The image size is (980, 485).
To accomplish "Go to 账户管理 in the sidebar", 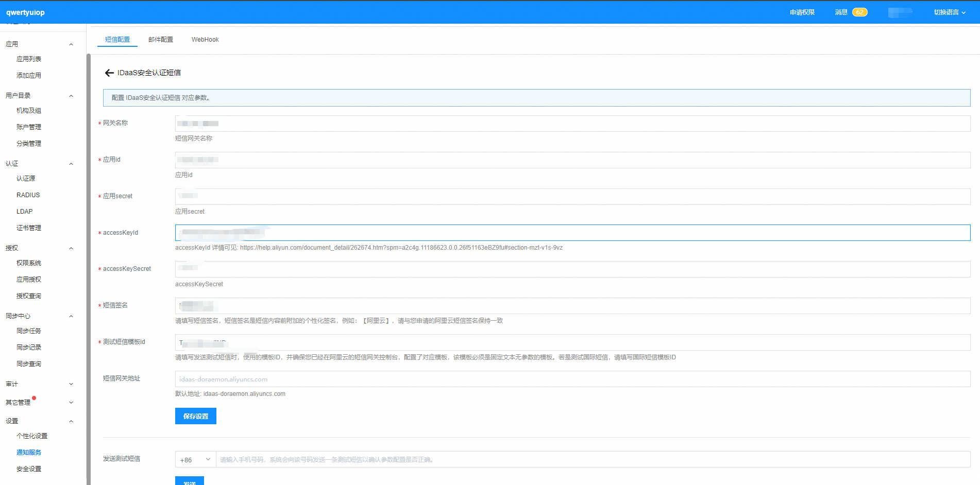I will pos(29,127).
